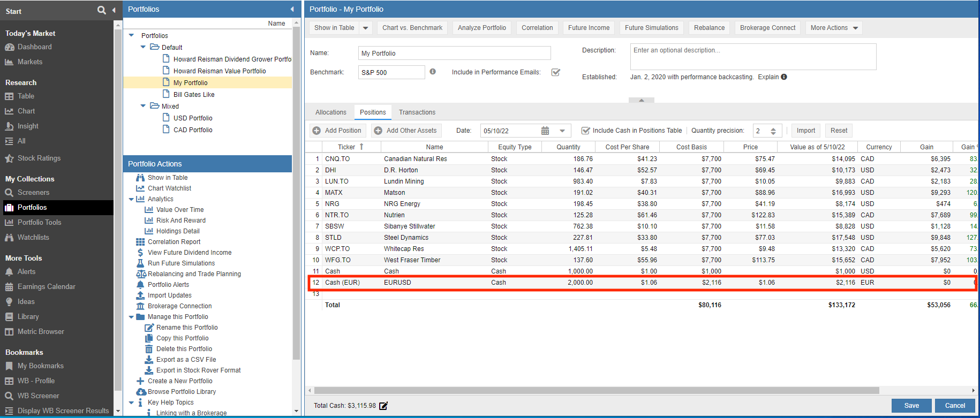The width and height of the screenshot is (980, 418).
Task: Click View Future Dividend Income
Action: (x=190, y=253)
